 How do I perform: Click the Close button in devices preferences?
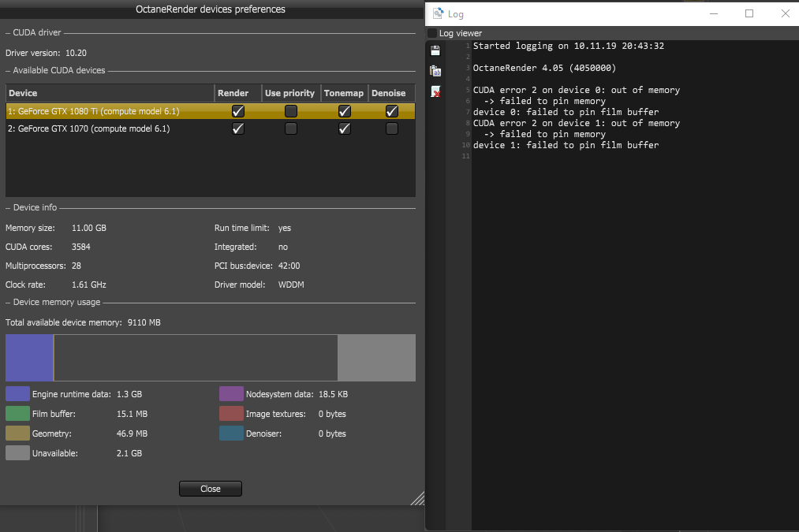tap(211, 489)
